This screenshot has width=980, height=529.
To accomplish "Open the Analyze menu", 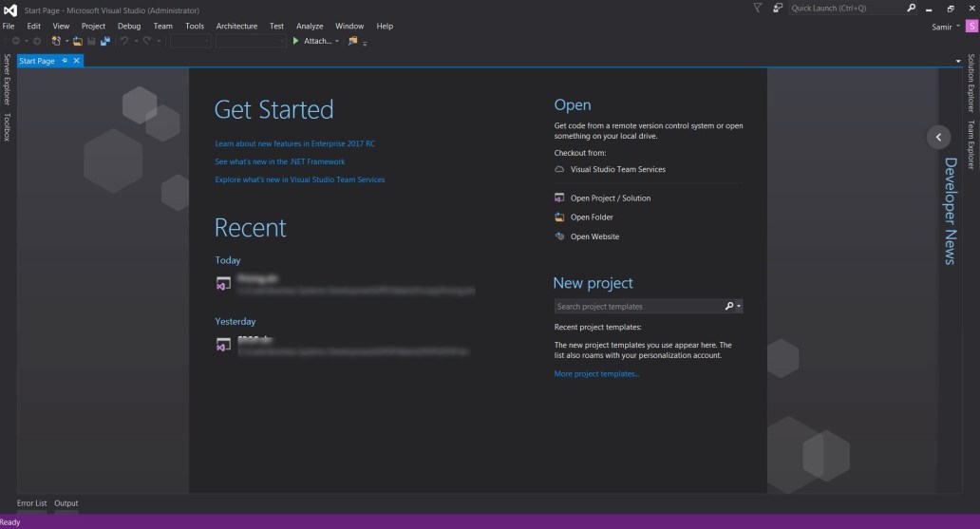I will [x=310, y=27].
